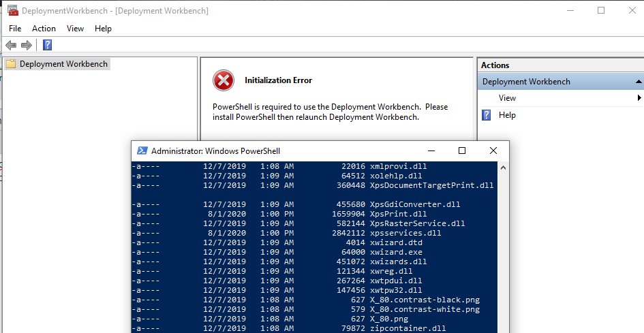
Task: Click the Forward arrow toolbar icon
Action: tap(27, 45)
